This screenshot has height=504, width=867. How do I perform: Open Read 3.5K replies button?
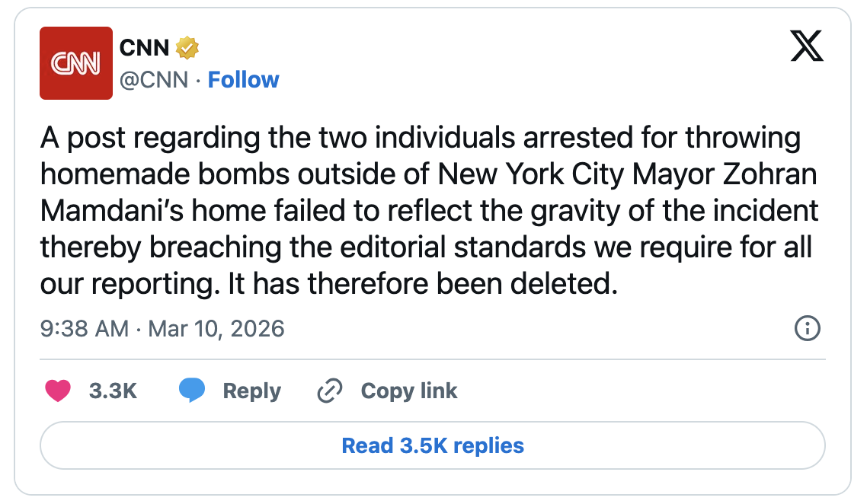pos(433,445)
